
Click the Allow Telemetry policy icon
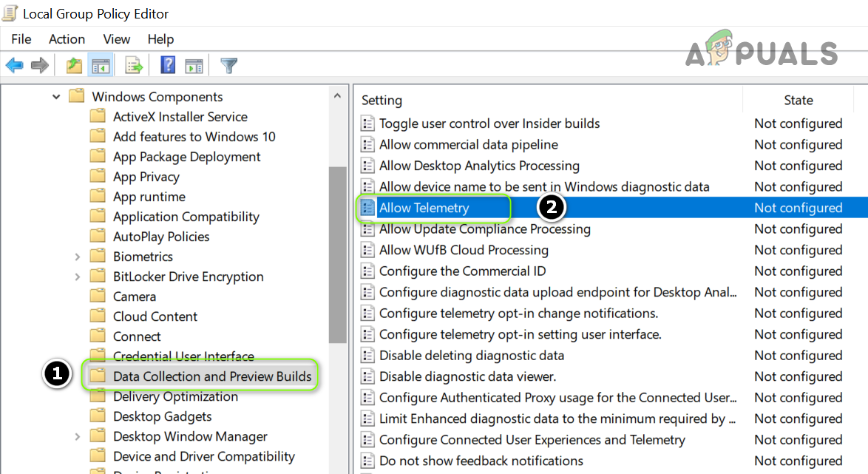coord(367,208)
